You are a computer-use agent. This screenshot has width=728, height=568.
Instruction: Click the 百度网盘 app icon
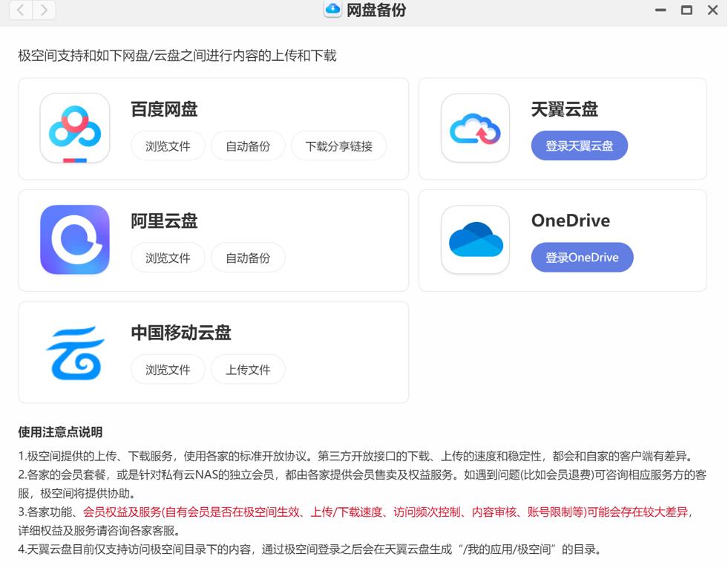point(74,128)
